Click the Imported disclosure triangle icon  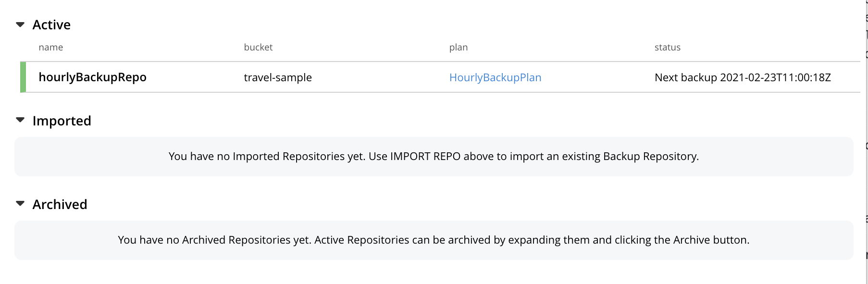(x=20, y=120)
